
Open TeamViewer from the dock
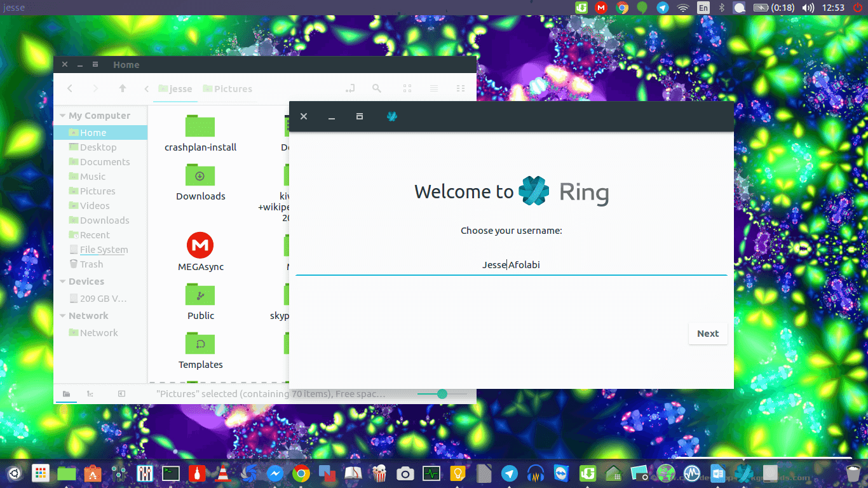561,473
